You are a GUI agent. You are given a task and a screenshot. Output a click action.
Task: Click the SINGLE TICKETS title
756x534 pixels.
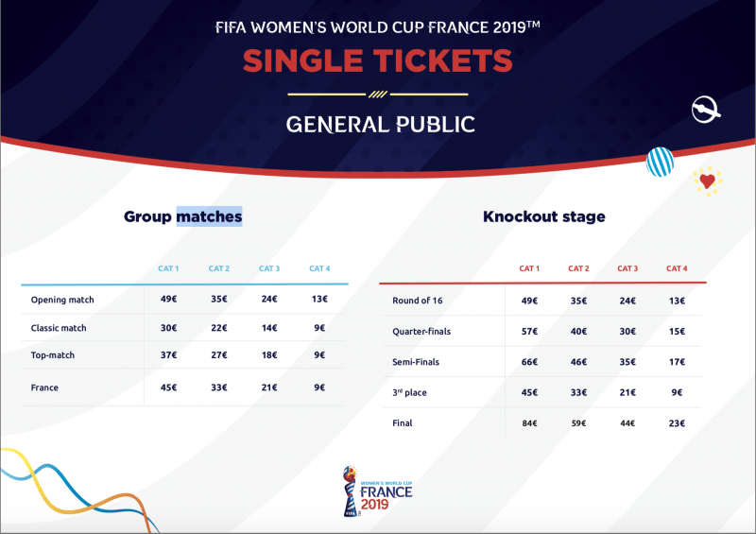pyautogui.click(x=378, y=60)
